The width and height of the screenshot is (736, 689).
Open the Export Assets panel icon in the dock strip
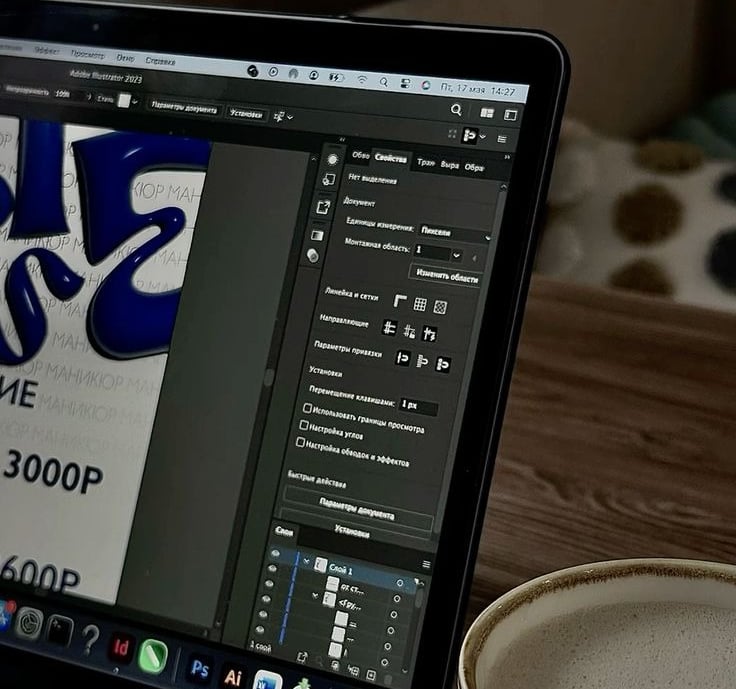[x=323, y=207]
